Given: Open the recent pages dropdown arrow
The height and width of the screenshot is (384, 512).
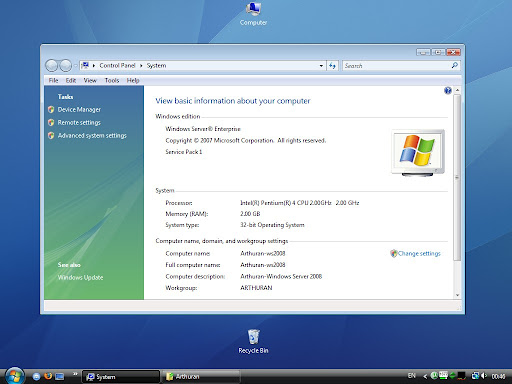Looking at the screenshot, I should pos(76,65).
